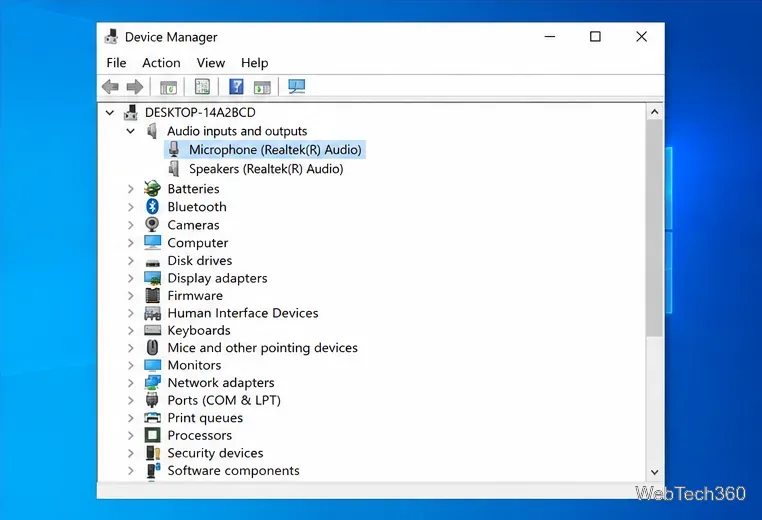
Task: Expand the Print queues chevron
Action: click(131, 418)
